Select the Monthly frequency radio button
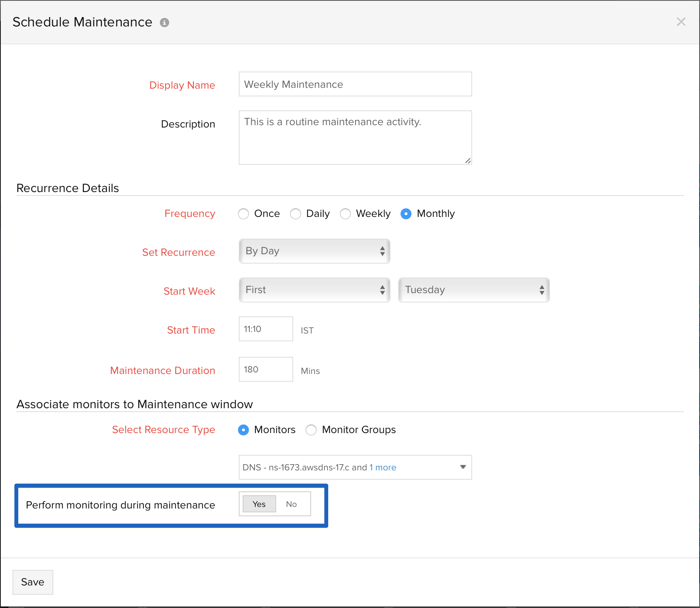700x608 pixels. point(406,214)
